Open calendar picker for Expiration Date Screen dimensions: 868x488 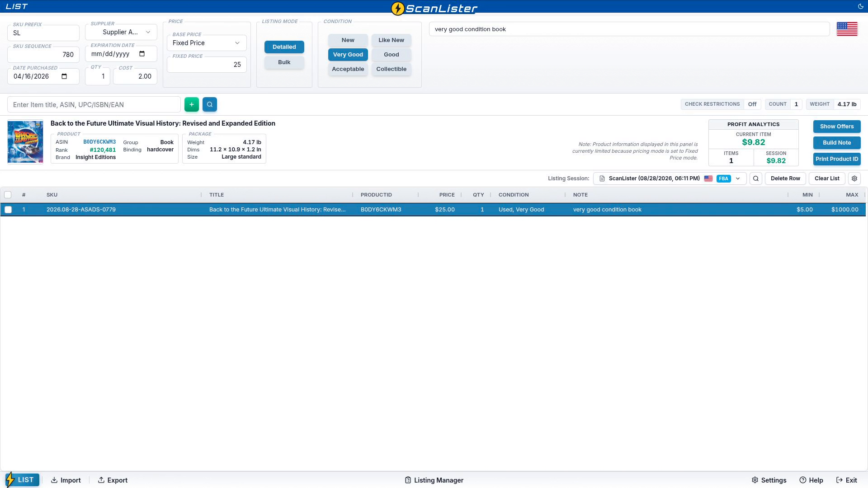click(142, 54)
